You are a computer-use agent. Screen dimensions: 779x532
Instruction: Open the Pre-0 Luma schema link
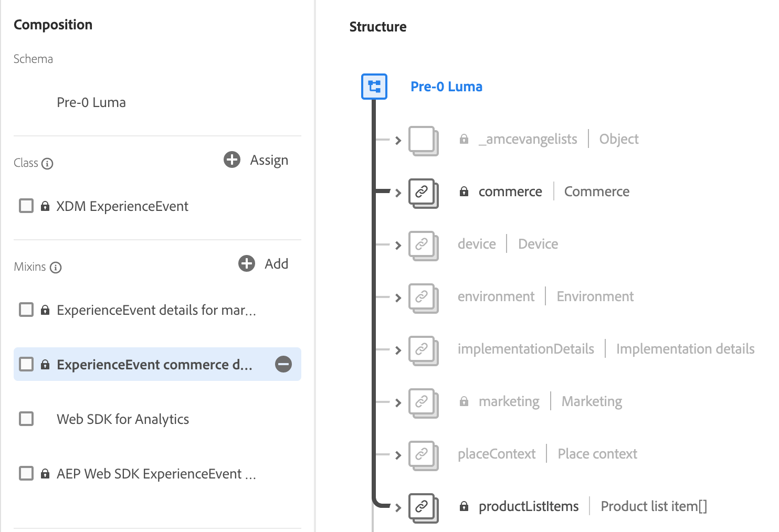click(x=447, y=87)
